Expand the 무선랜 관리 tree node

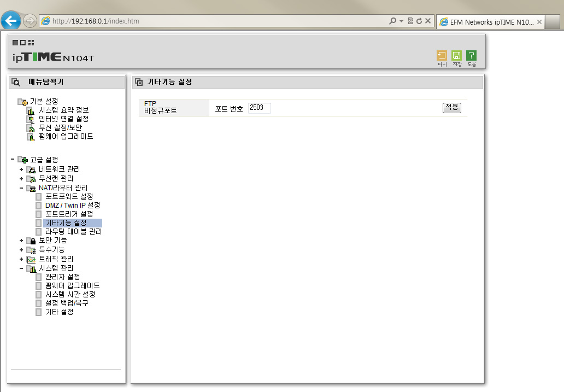coord(21,179)
